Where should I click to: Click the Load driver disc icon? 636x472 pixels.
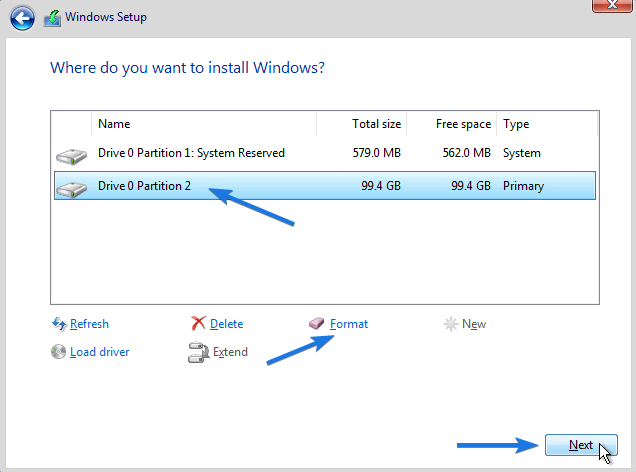click(58, 352)
